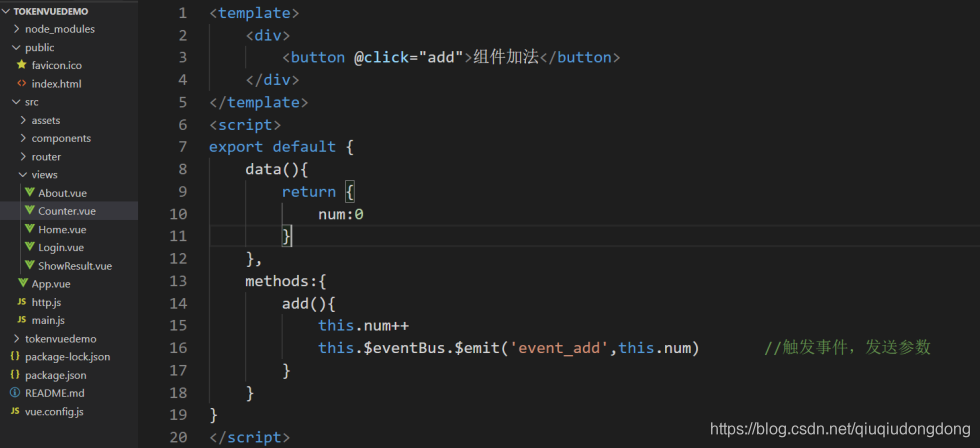Click 'methods:{' on line 13
The image size is (980, 448).
pos(286,281)
